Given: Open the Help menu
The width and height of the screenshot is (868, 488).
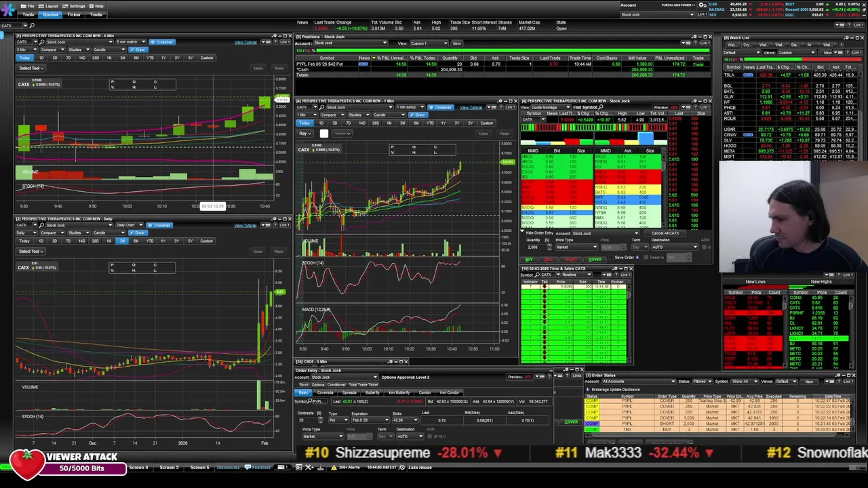Looking at the screenshot, I should pos(97,5).
